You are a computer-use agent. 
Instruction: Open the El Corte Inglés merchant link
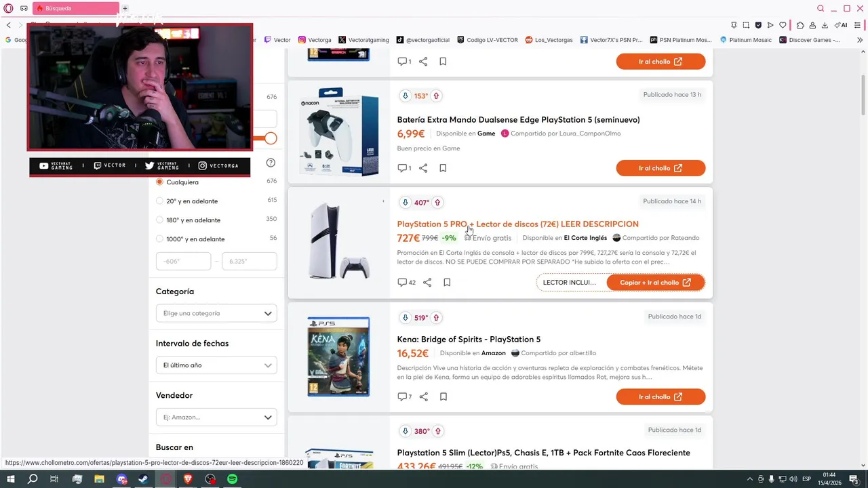point(585,238)
